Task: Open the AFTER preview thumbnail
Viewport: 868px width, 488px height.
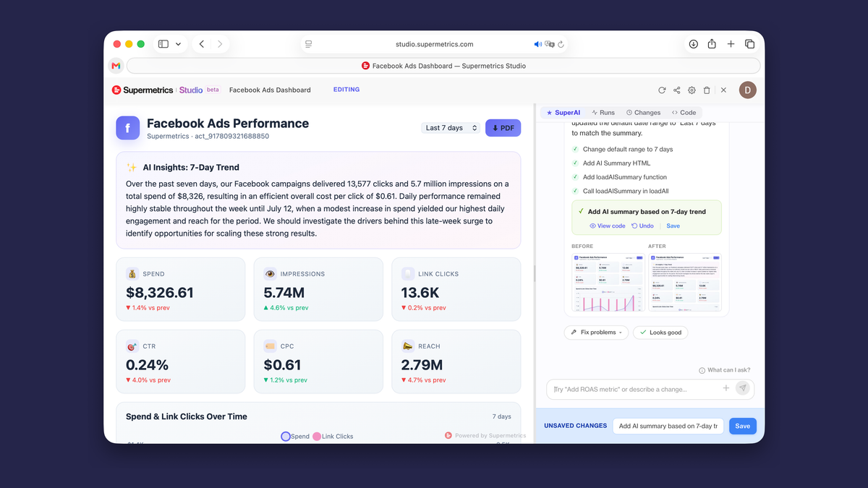Action: point(685,283)
